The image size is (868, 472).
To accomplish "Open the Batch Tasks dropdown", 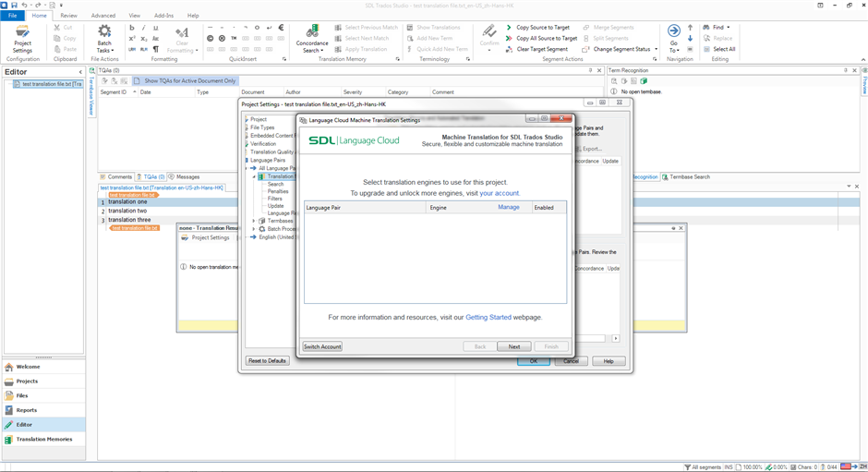I will (104, 39).
